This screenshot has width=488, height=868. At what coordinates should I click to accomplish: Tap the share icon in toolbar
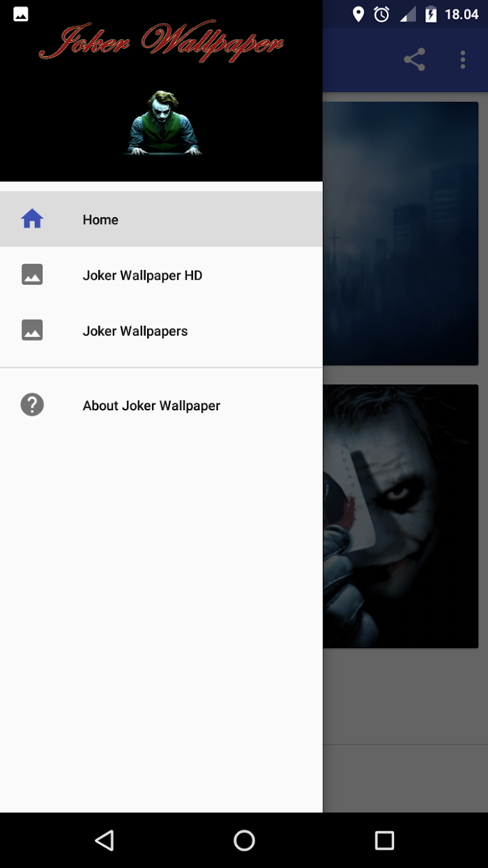(414, 59)
